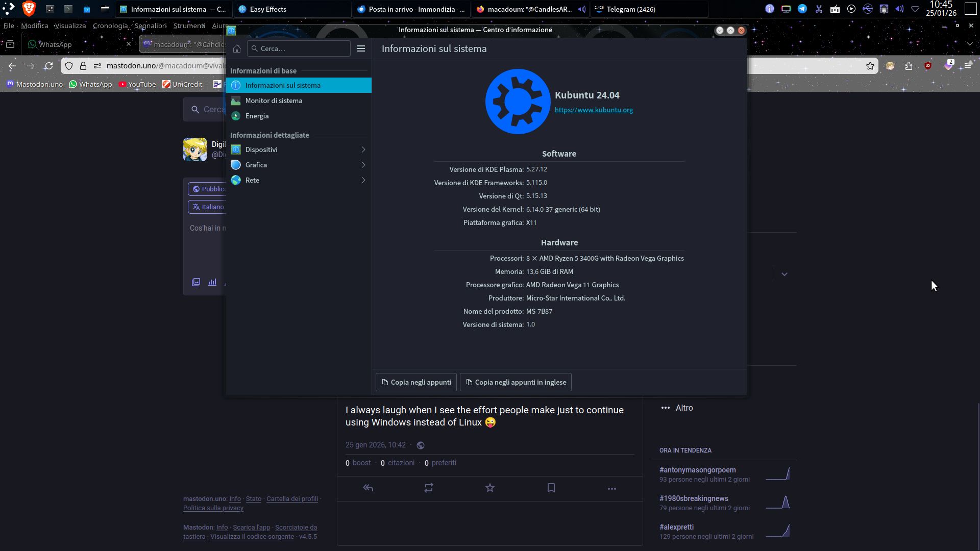
Task: Select Monitor di sistema in the sidebar
Action: click(x=274, y=101)
